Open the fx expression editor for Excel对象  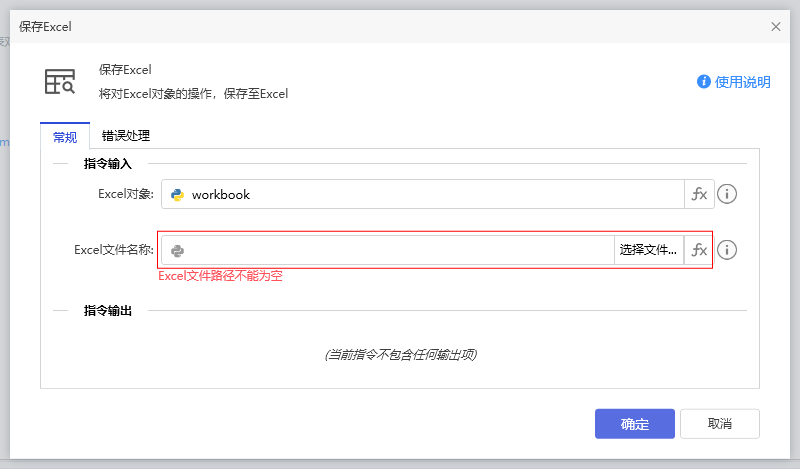[x=699, y=194]
